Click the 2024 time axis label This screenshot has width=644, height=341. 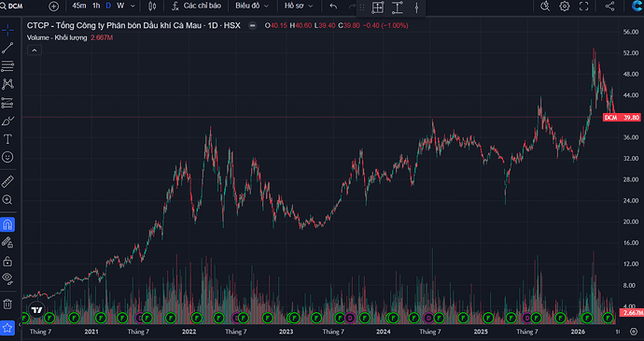click(x=384, y=332)
